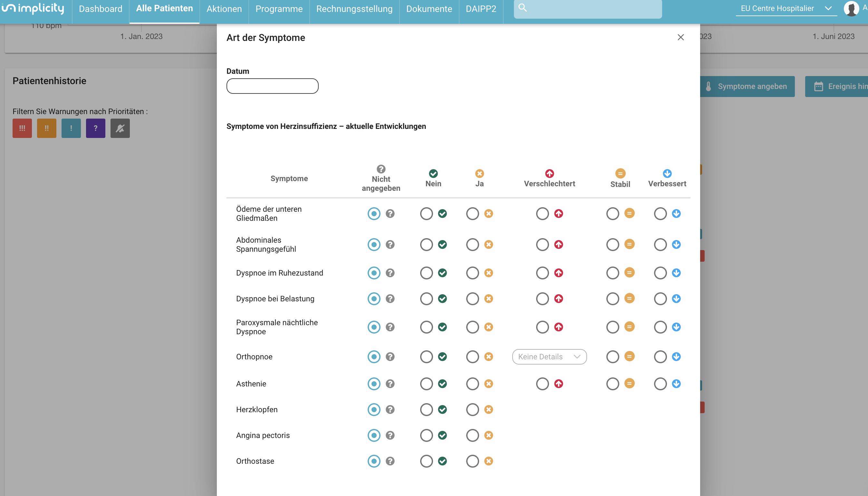
Task: Click the Implicity logo
Action: 33,8
